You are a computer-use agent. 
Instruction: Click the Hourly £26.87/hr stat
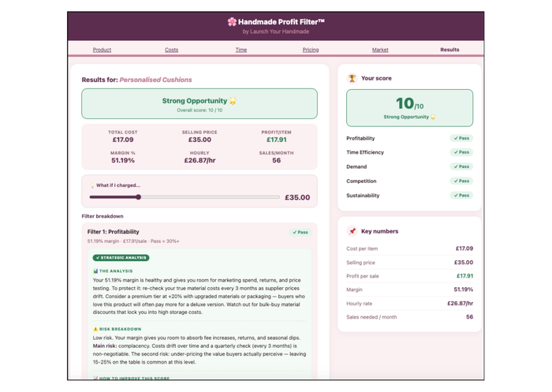[x=200, y=158]
